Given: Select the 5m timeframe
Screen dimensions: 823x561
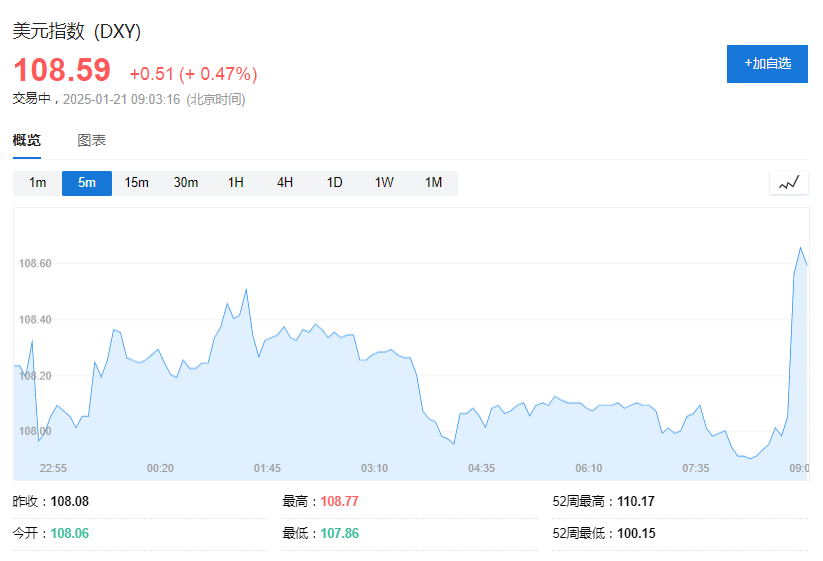Looking at the screenshot, I should click(x=87, y=183).
